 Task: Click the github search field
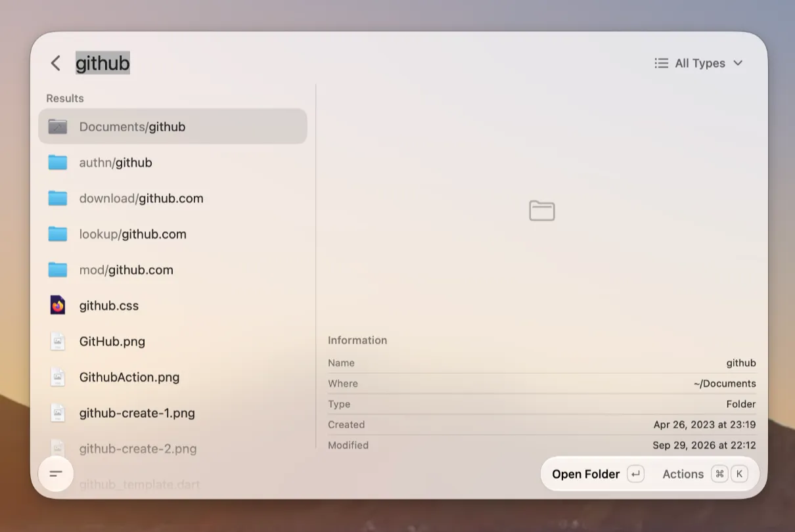102,63
